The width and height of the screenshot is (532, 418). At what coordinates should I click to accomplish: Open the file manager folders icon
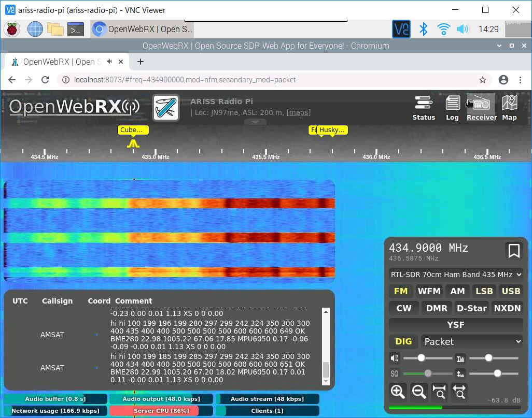pyautogui.click(x=55, y=29)
